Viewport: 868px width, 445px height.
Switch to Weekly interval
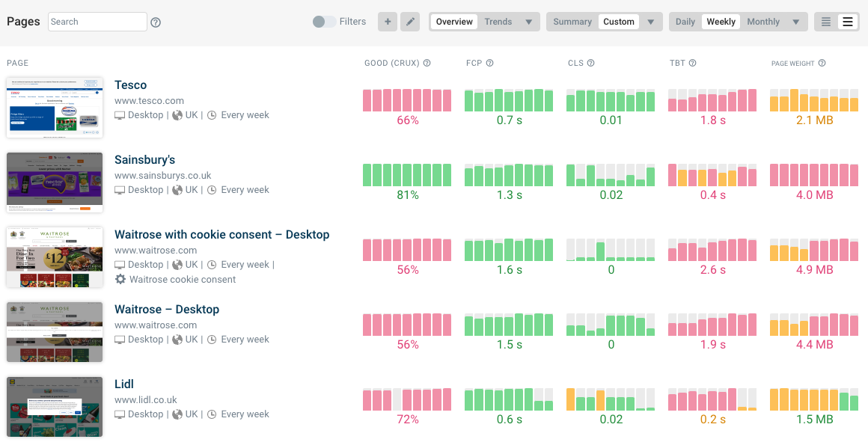click(x=721, y=22)
